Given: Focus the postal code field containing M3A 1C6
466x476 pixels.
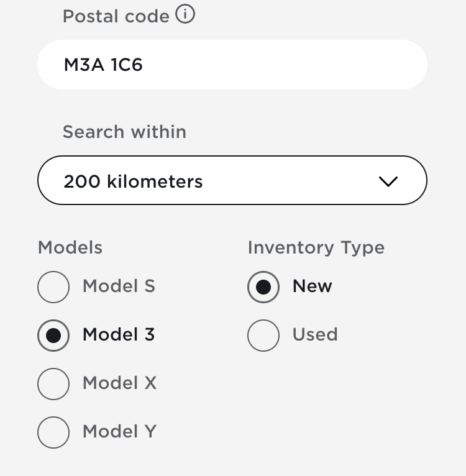Looking at the screenshot, I should [x=232, y=65].
